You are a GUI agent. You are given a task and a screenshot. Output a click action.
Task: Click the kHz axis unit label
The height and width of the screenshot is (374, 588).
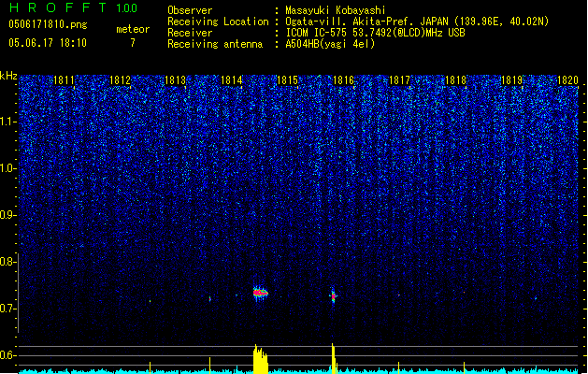coord(8,76)
